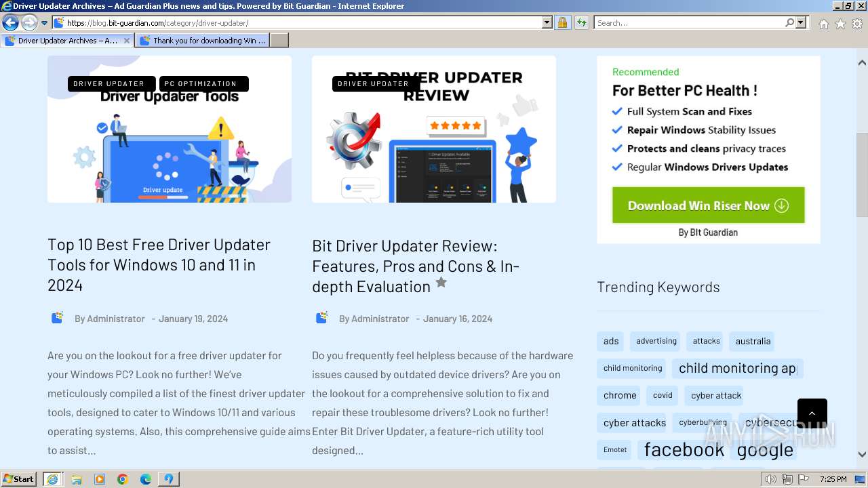
Task: Open Bit Driver Updater Review article title
Action: [x=416, y=266]
